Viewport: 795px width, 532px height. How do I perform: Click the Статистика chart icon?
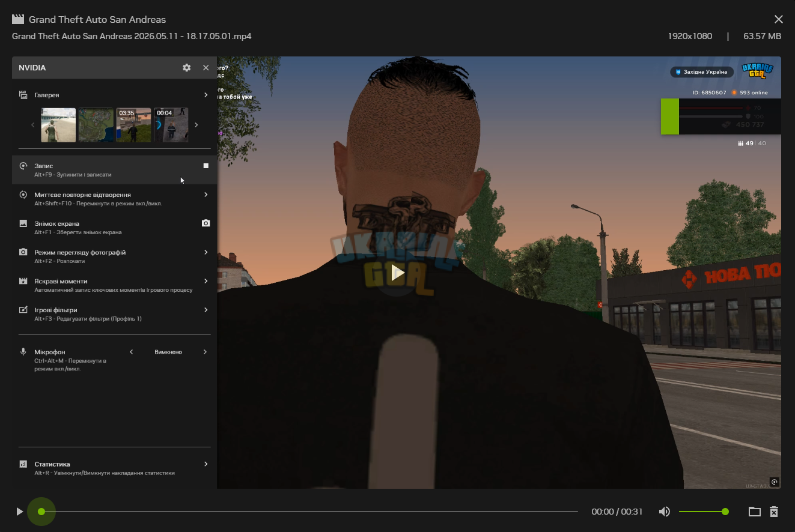point(23,464)
